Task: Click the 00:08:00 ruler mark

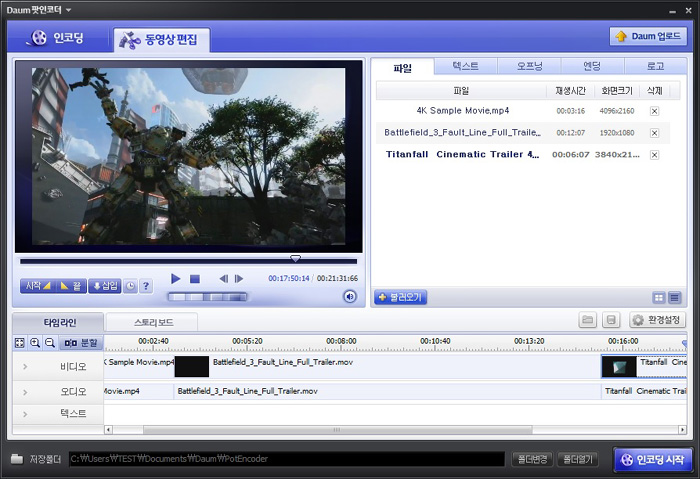Action: (x=341, y=341)
